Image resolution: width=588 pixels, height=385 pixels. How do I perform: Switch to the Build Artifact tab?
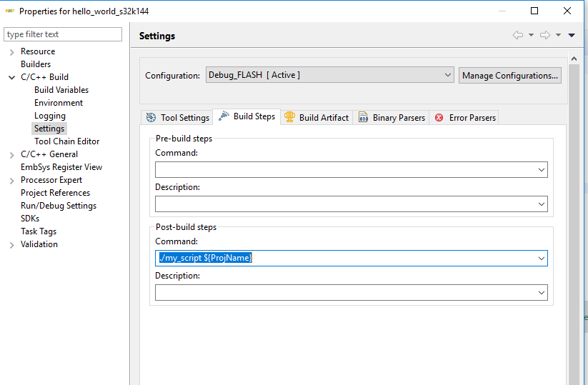(317, 117)
